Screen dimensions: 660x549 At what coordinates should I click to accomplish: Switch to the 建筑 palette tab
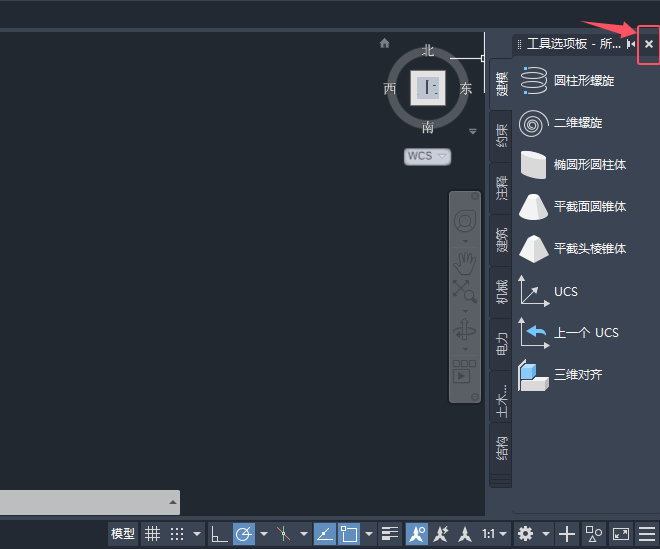[501, 240]
